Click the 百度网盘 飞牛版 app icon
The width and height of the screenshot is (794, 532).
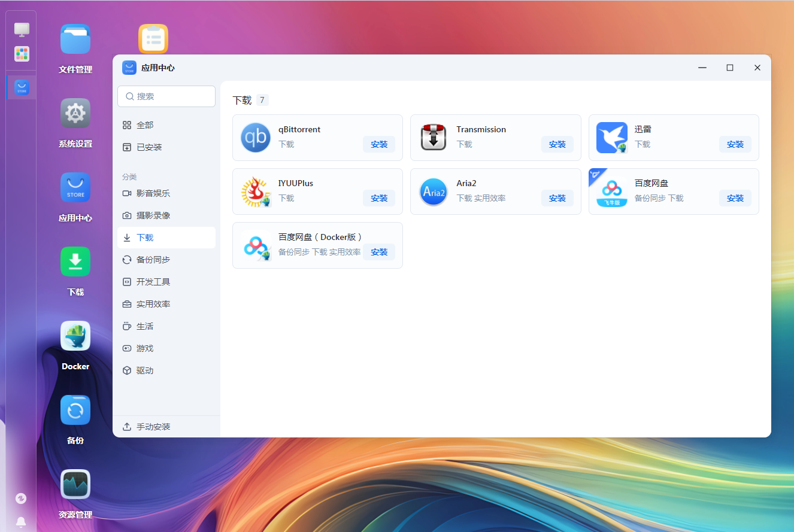(x=612, y=191)
